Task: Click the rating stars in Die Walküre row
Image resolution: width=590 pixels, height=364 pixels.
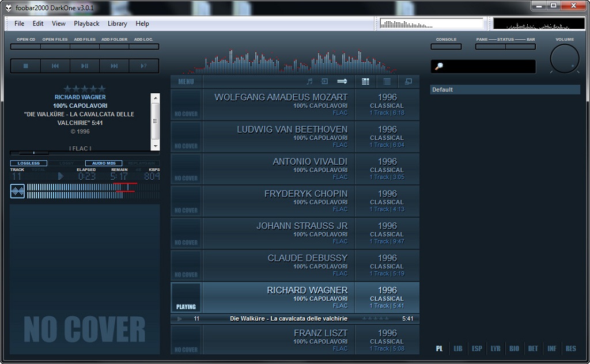Action: pos(376,318)
